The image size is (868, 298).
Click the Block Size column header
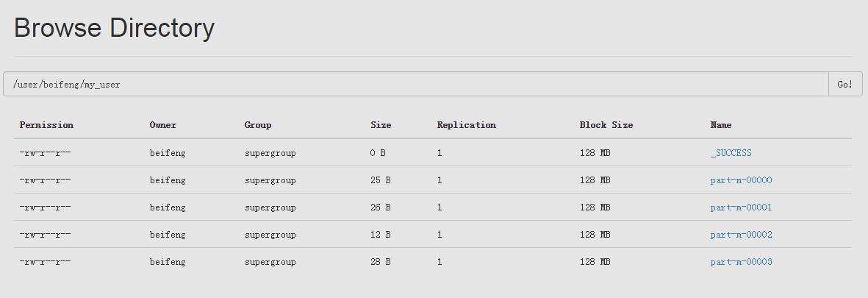point(606,124)
